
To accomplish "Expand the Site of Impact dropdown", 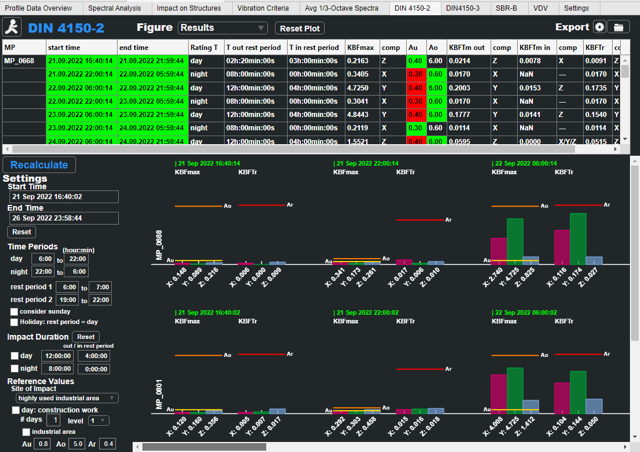I will pos(66,398).
